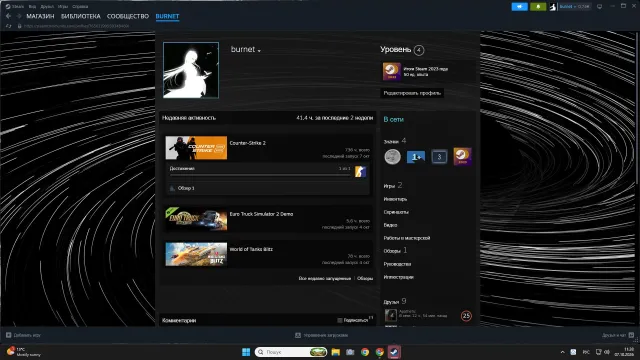640x360 pixels.
Task: Open Друзья и чат button
Action: point(618,335)
